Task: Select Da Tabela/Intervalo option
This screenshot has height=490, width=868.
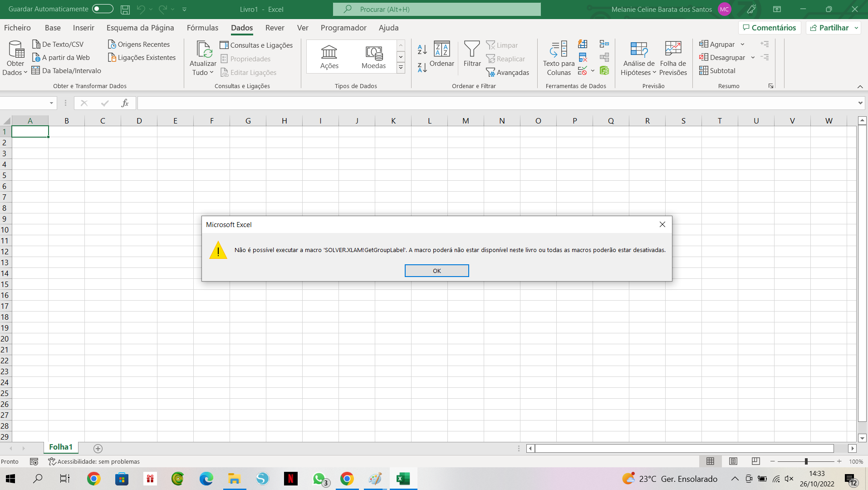Action: point(67,70)
